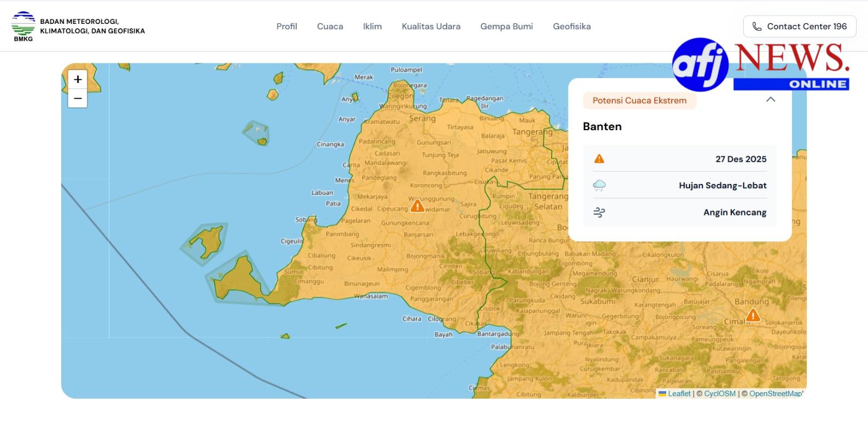Click the orange warning icon beside date
The width and height of the screenshot is (868, 427).
tap(599, 159)
